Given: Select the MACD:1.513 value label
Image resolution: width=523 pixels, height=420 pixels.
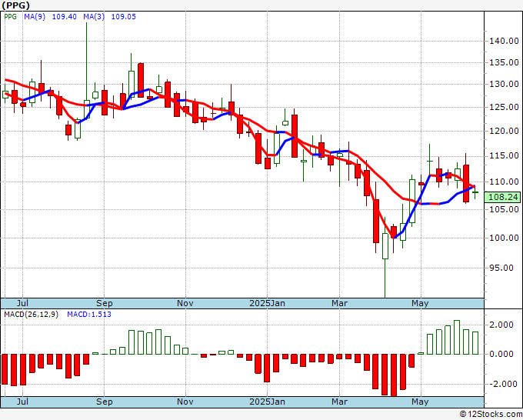Looking at the screenshot, I should (x=89, y=315).
